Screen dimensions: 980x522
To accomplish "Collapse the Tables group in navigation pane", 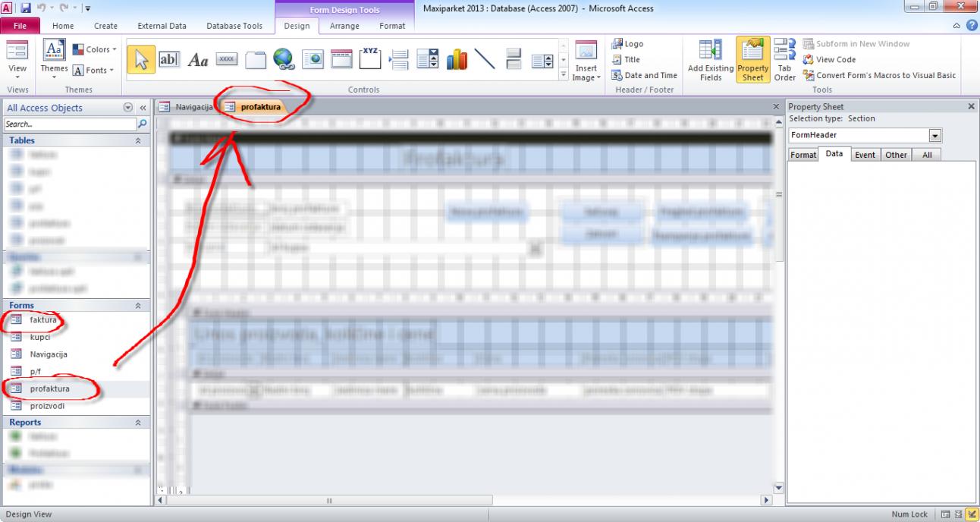I will point(138,140).
